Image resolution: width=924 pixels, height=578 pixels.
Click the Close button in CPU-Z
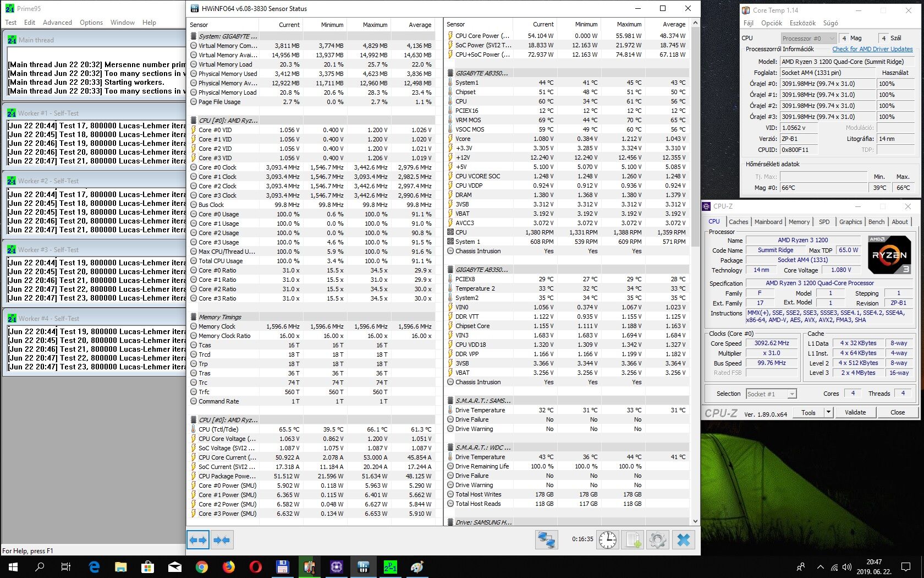tap(897, 412)
